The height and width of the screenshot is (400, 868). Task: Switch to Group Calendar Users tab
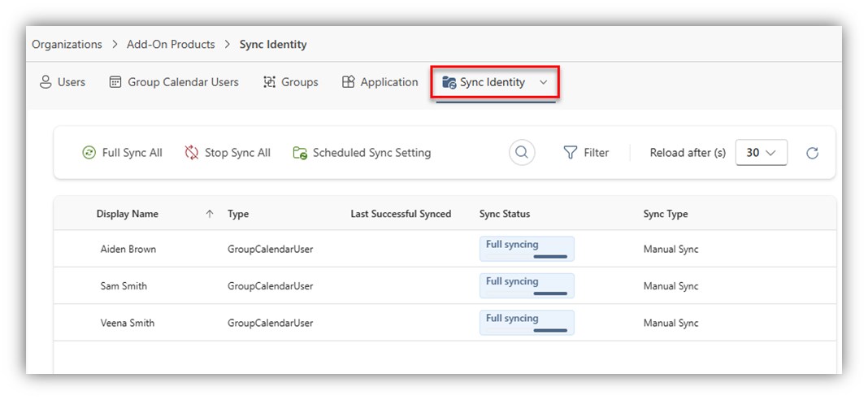pos(174,82)
